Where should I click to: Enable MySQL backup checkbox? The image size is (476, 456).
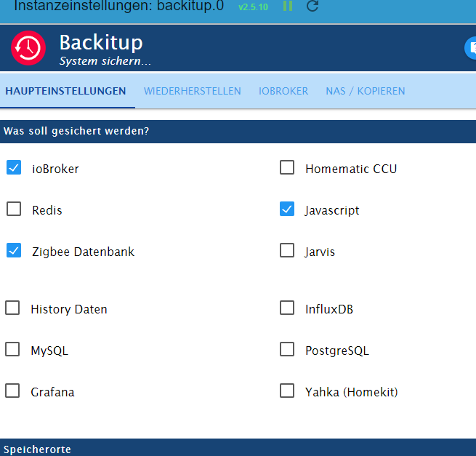(x=12, y=350)
